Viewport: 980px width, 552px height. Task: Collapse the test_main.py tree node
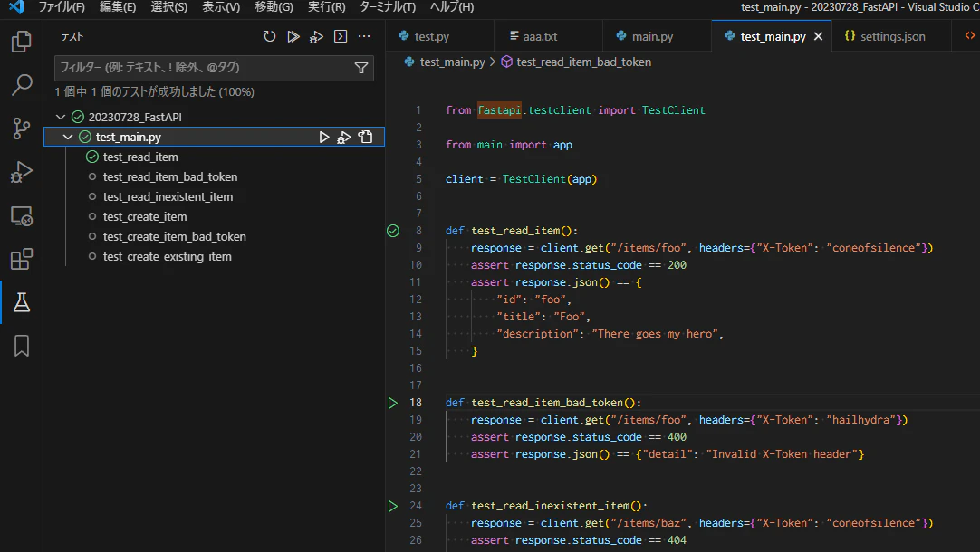[68, 138]
